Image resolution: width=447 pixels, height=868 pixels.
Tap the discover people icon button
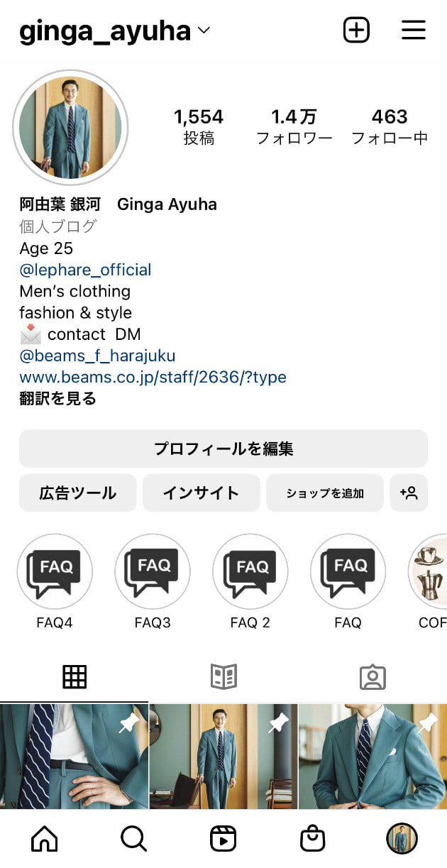click(409, 493)
